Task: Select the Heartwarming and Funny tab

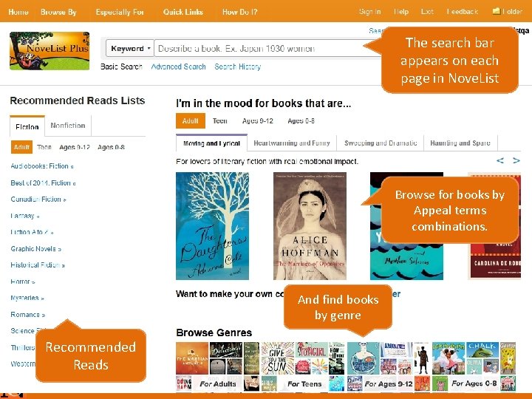Action: coord(292,143)
